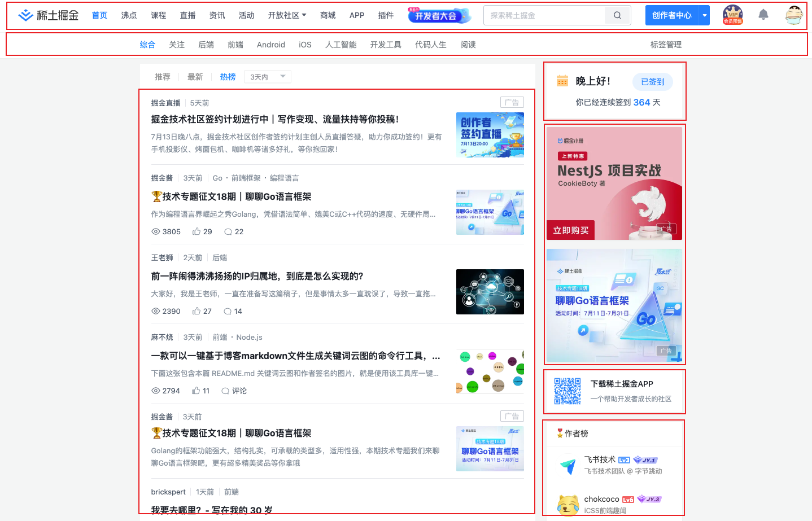
Task: Open 直播 in the top nav
Action: point(187,15)
